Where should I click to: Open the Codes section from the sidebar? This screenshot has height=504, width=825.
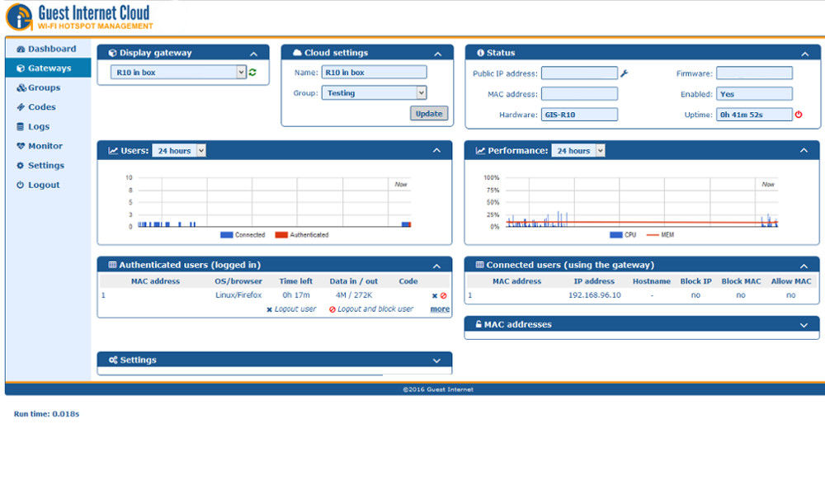point(41,106)
